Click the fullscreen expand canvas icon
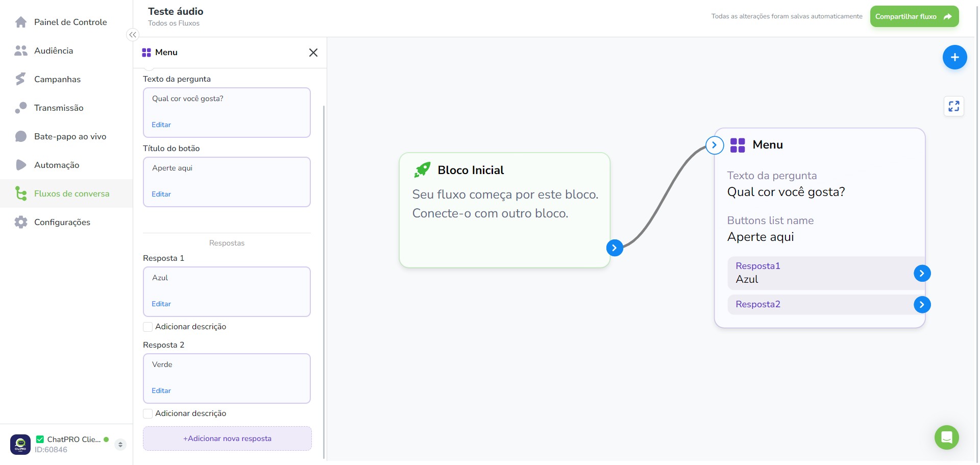 click(954, 106)
